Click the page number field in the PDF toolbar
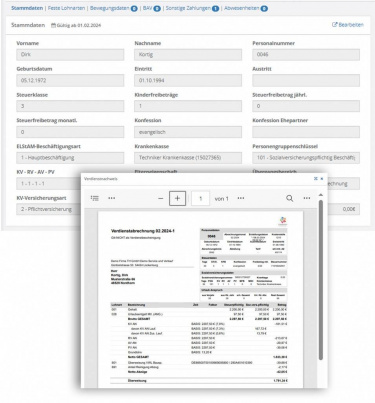 [x=200, y=199]
